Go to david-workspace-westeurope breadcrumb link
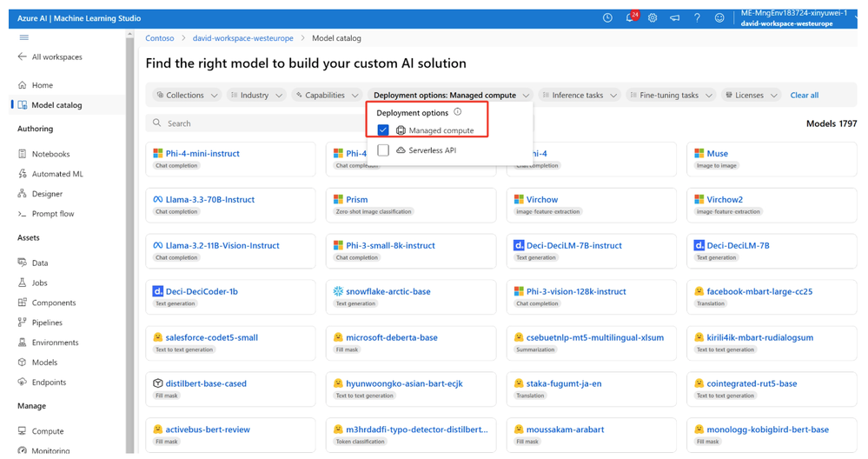 click(x=243, y=38)
